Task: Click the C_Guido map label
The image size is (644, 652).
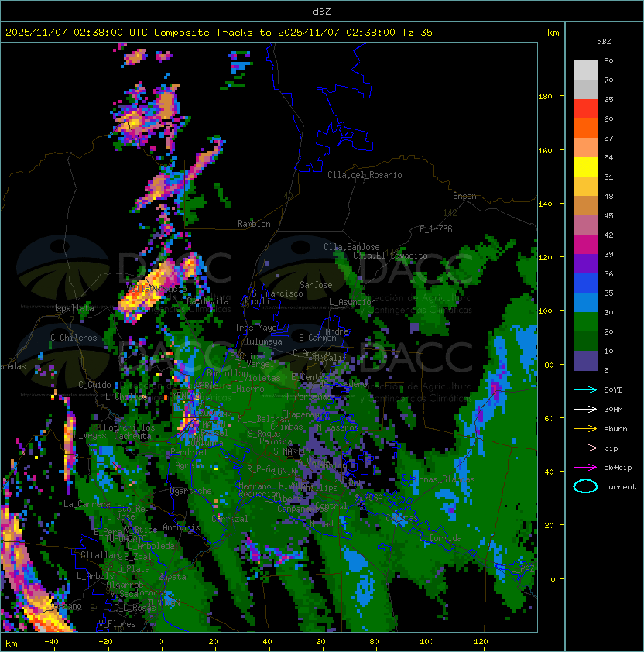Action: click(94, 385)
